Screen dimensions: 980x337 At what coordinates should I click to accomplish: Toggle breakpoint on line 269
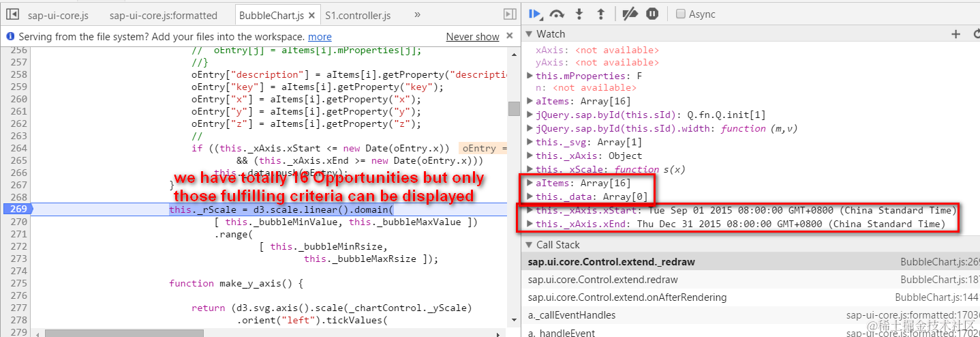18,210
